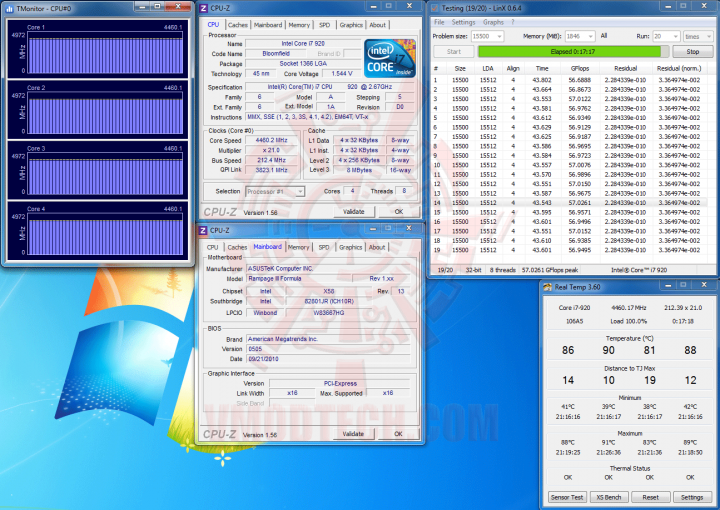Click the CPU-Z icon in the upper window title
The width and height of the screenshot is (720, 510).
pyautogui.click(x=204, y=8)
